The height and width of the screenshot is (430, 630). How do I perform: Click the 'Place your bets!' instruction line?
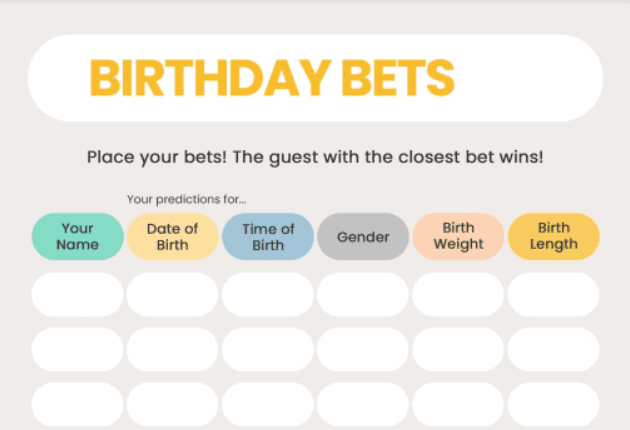pos(314,157)
